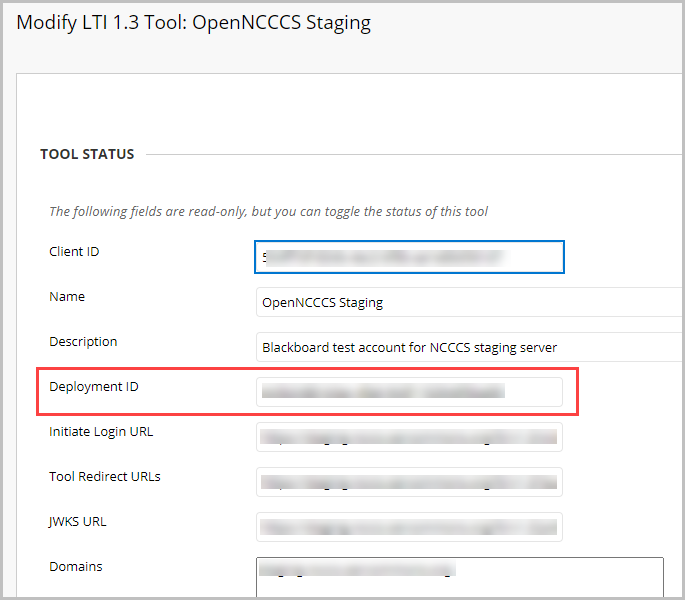Select the Description label
The image size is (685, 600).
(83, 342)
